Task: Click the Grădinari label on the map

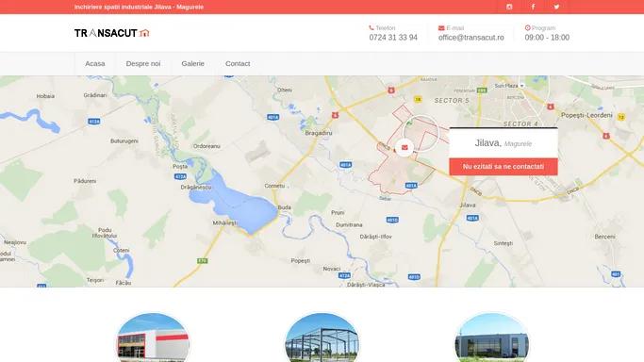Action: click(x=95, y=95)
